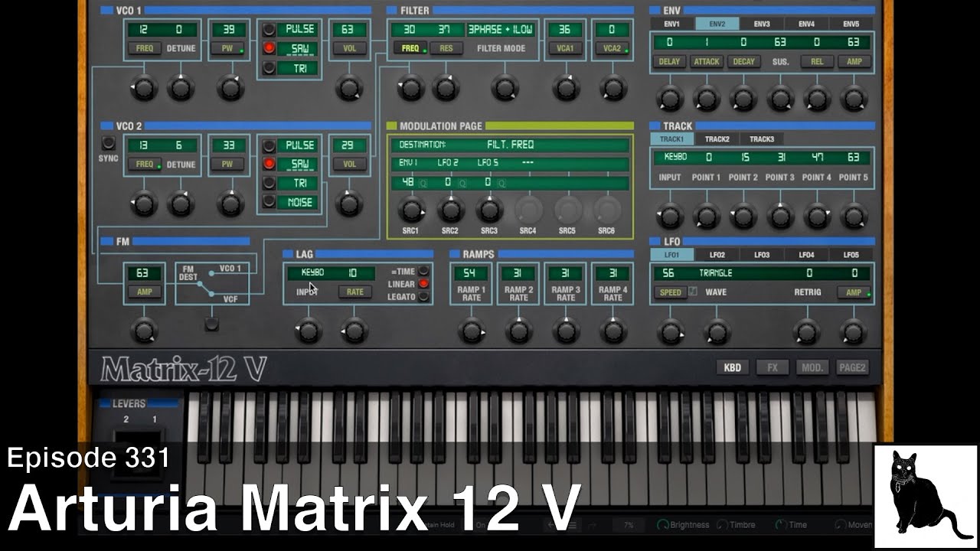Select LINEAR lag mode radio button
Screen dimensions: 980x551
[423, 284]
